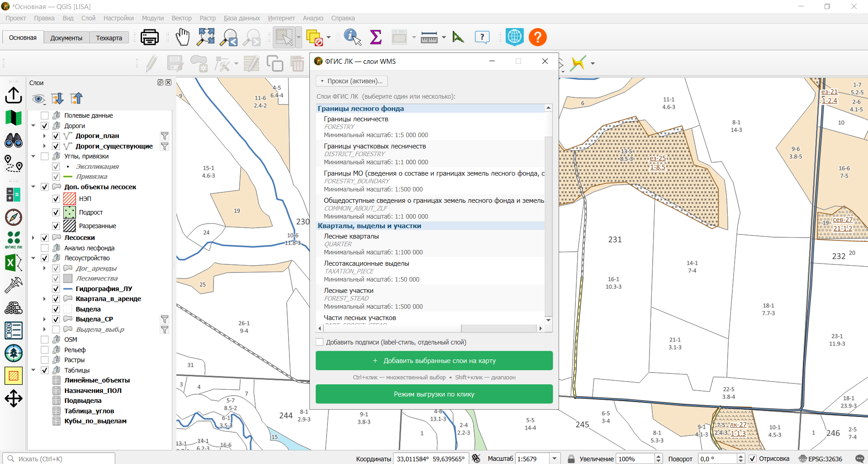The image size is (868, 464).
Task: Click Режим выгрузки по клику button
Action: (x=434, y=394)
